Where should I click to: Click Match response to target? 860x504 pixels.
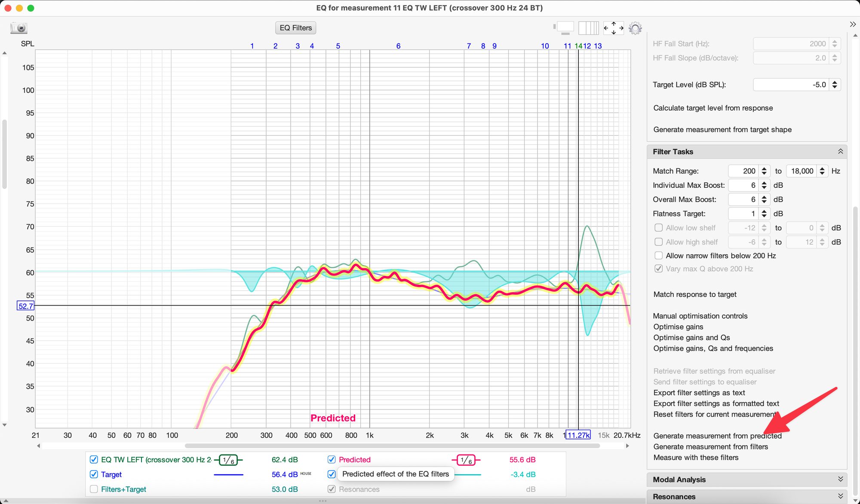pyautogui.click(x=695, y=294)
